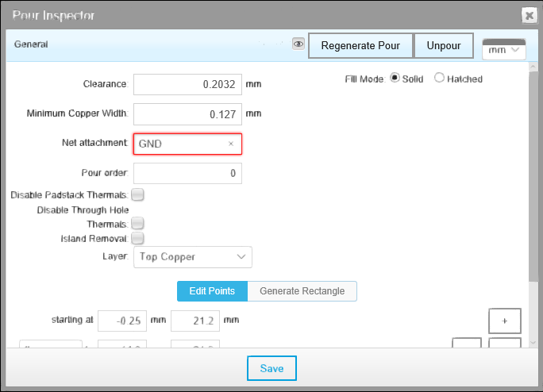Screen dimensions: 543x392
Task: Save the pour settings
Action: (271, 369)
